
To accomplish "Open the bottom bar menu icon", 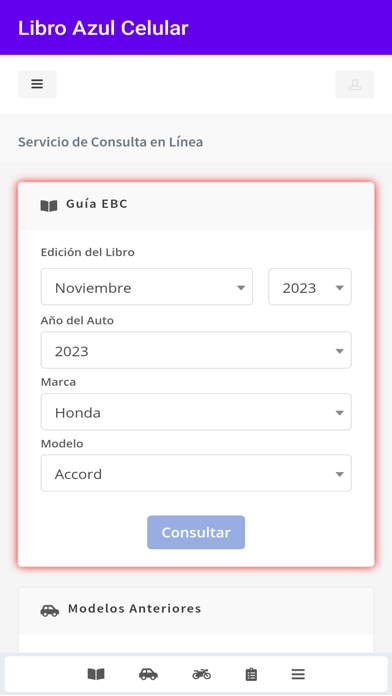I will pos(298,674).
